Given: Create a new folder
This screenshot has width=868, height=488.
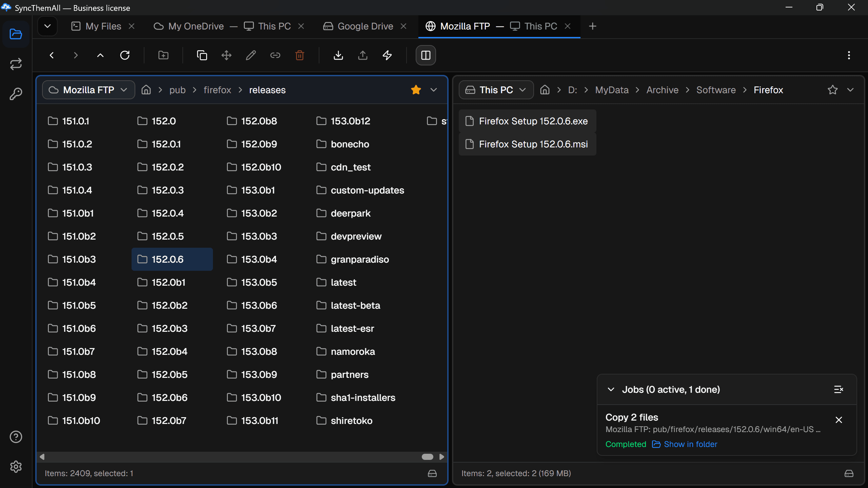Looking at the screenshot, I should tap(163, 55).
